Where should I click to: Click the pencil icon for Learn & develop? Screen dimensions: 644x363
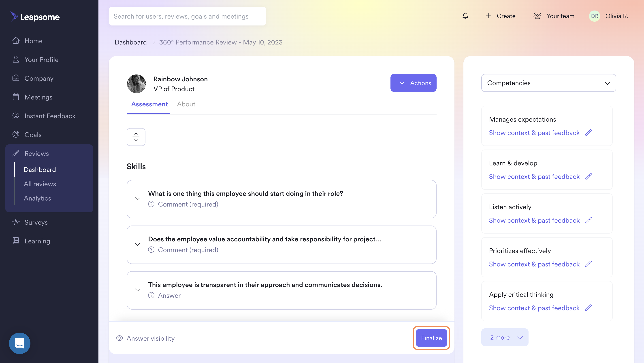(x=589, y=177)
